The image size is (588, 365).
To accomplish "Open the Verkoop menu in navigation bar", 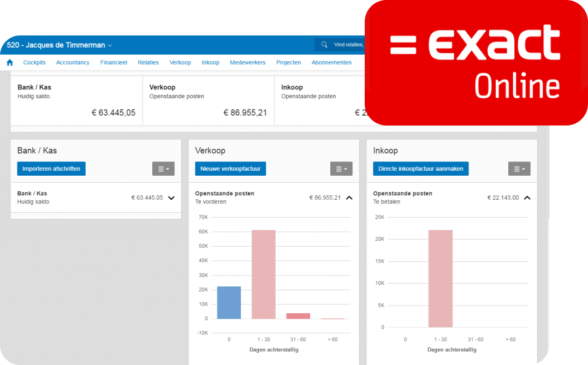I will click(180, 63).
